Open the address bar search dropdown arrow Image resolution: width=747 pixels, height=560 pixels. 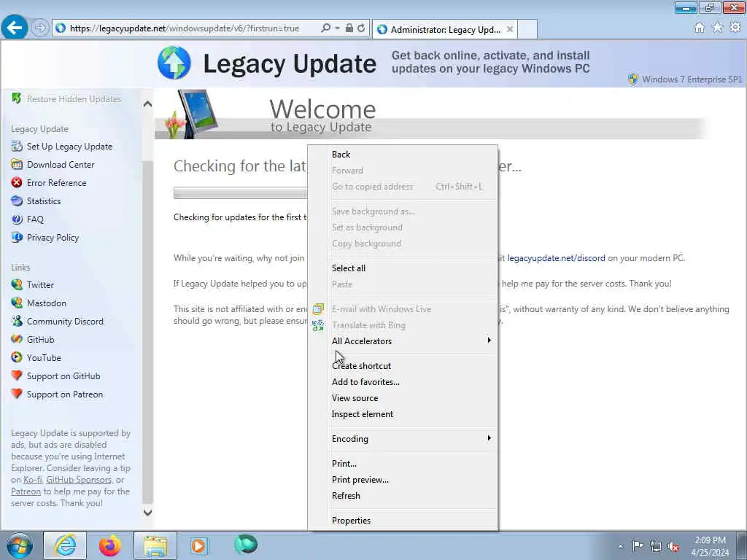(337, 28)
